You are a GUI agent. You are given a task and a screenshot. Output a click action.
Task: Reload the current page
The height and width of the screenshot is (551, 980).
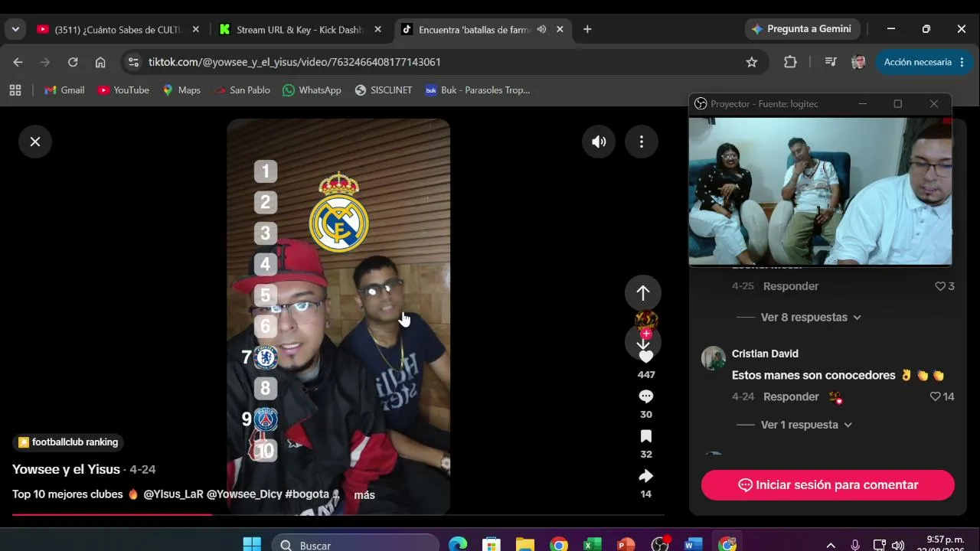(x=73, y=62)
